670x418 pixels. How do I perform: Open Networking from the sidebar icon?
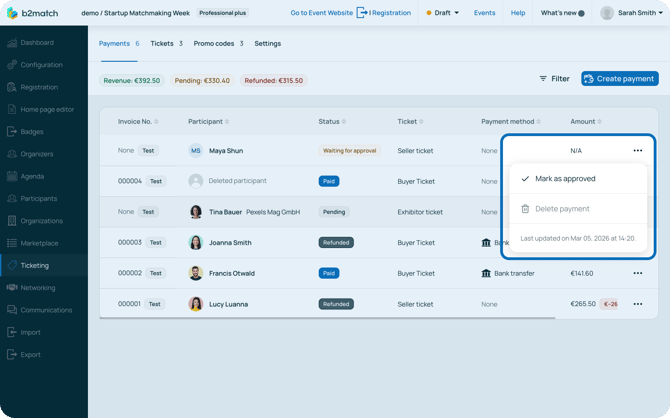coord(12,288)
